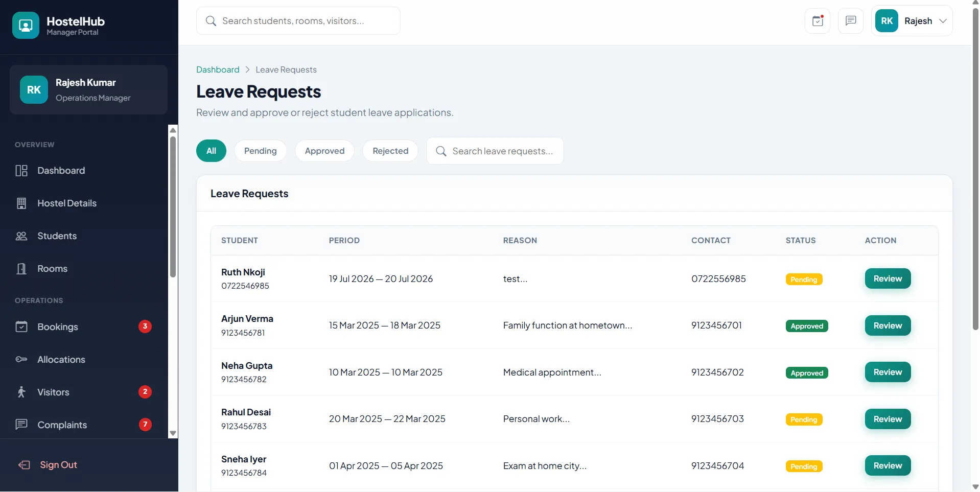Viewport: 980px width, 492px height.
Task: Click the Approved status badge for Neha Gupta
Action: pos(807,373)
